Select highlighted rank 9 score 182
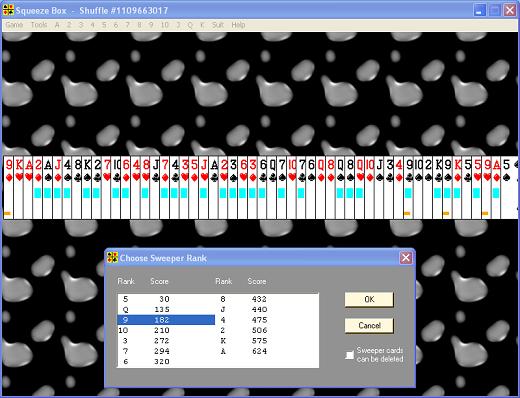 pyautogui.click(x=166, y=320)
